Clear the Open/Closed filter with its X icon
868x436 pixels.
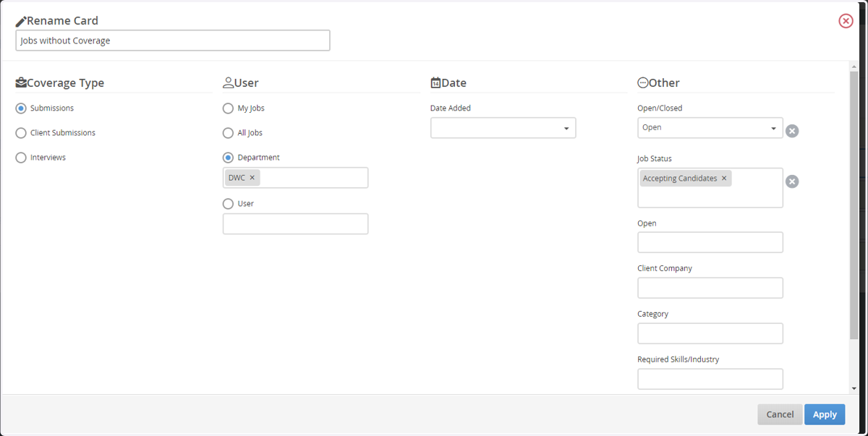792,131
